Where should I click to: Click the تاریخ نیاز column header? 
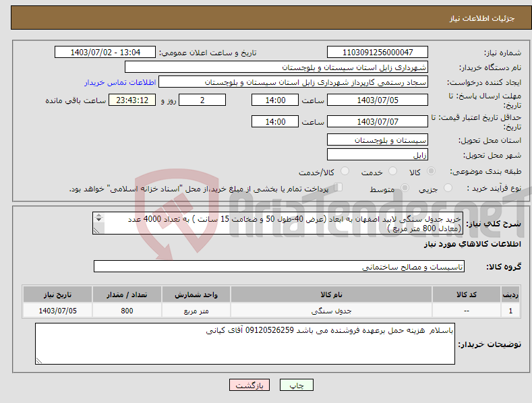click(58, 294)
